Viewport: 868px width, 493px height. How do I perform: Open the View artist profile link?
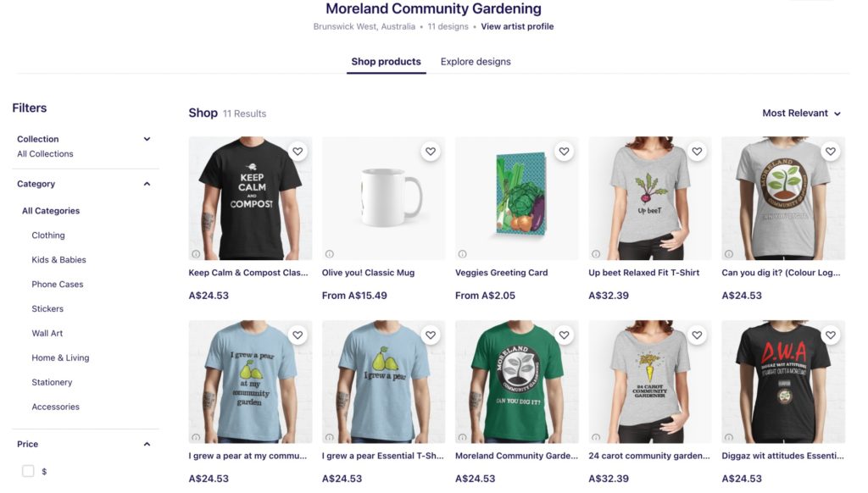tap(517, 26)
